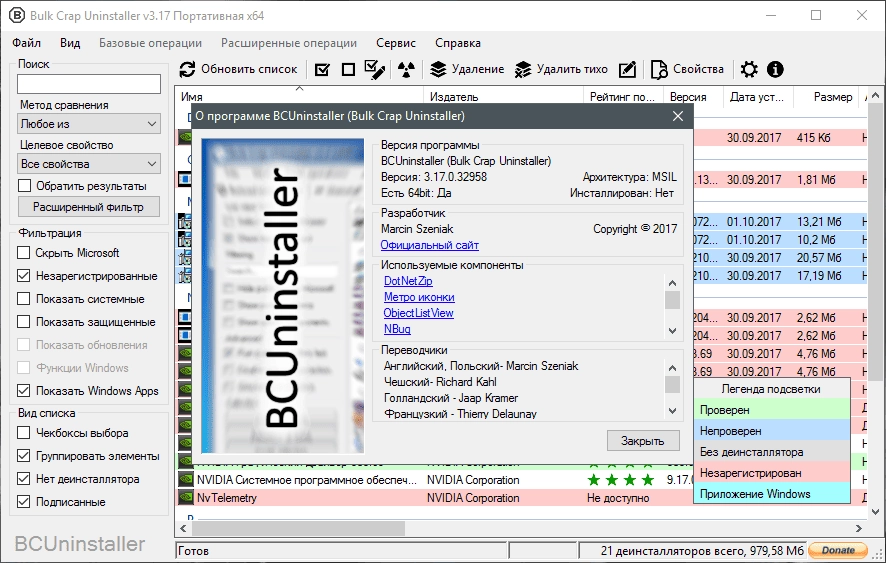Sort by the Рейтинг по... column header
Viewport: 886px width, 563px height.
623,96
